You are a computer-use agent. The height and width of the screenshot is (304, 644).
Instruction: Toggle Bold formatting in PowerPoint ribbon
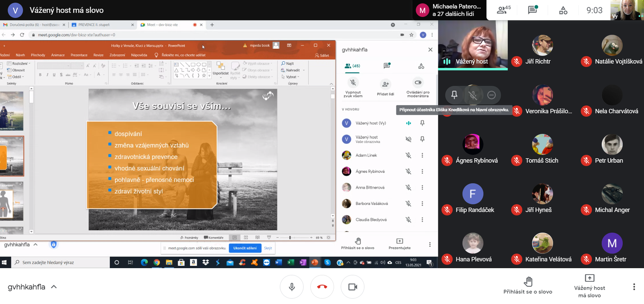coord(40,74)
